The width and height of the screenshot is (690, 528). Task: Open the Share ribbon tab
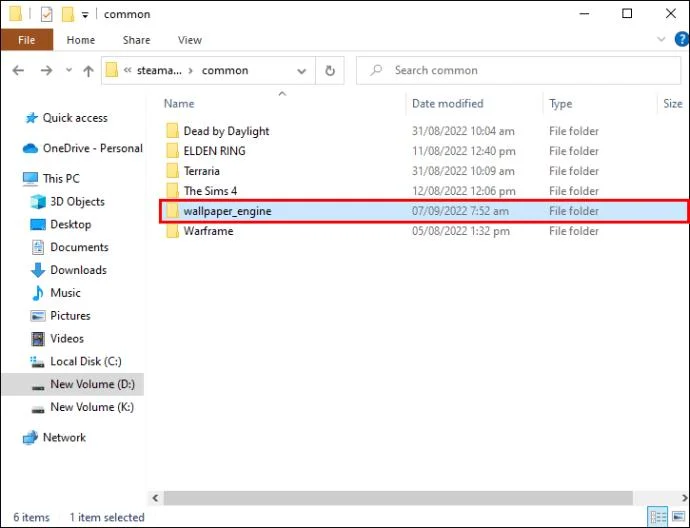(136, 40)
